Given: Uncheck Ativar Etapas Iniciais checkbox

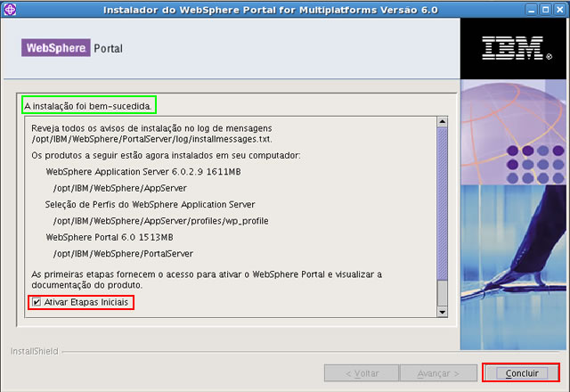Looking at the screenshot, I should [x=37, y=302].
